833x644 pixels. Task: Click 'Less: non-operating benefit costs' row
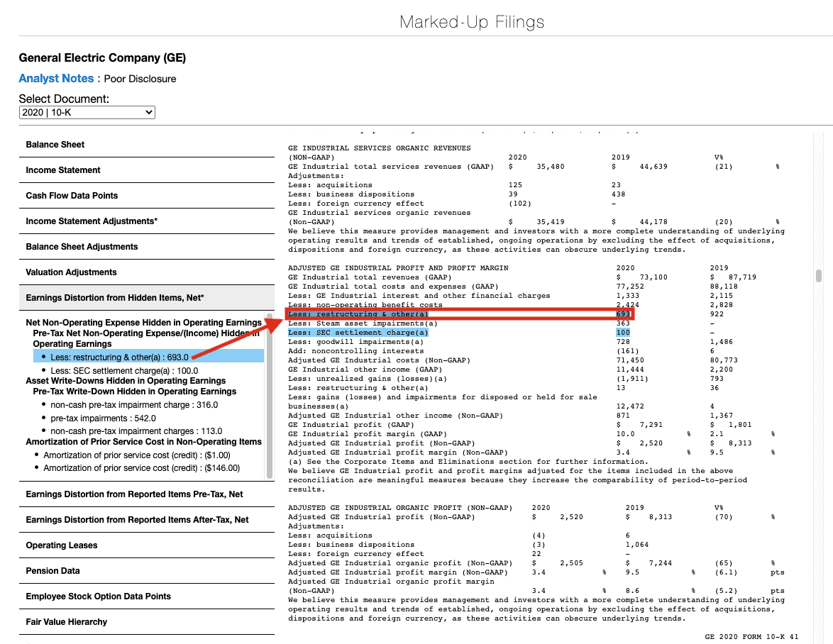(x=365, y=305)
